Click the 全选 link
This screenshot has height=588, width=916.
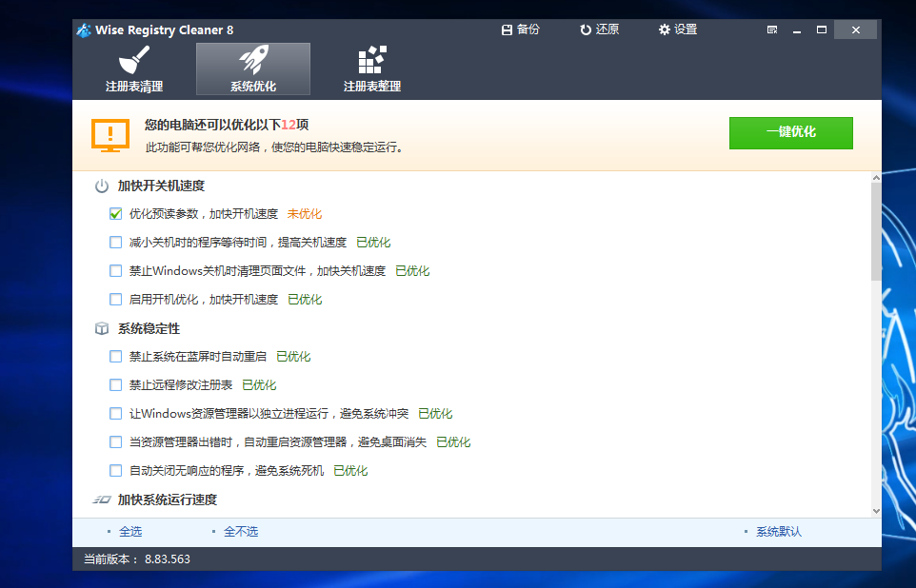130,531
